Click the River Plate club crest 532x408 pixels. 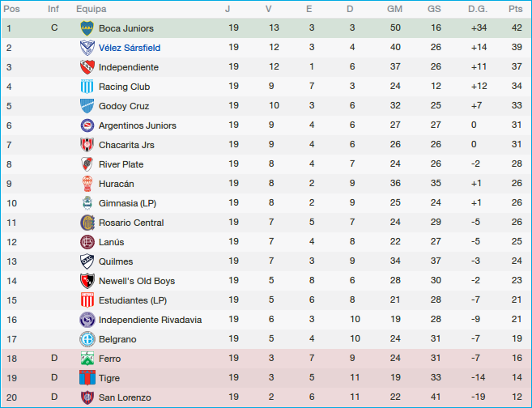(87, 164)
